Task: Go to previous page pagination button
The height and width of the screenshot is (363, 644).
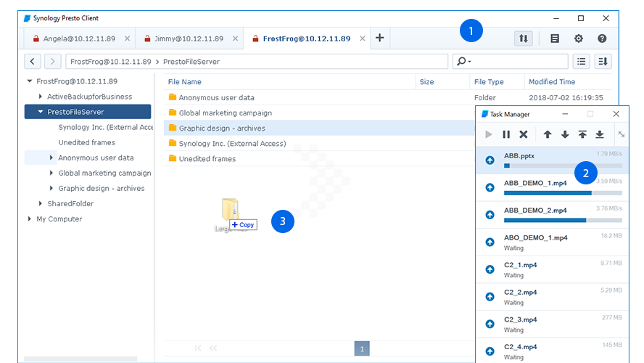Action: point(213,348)
